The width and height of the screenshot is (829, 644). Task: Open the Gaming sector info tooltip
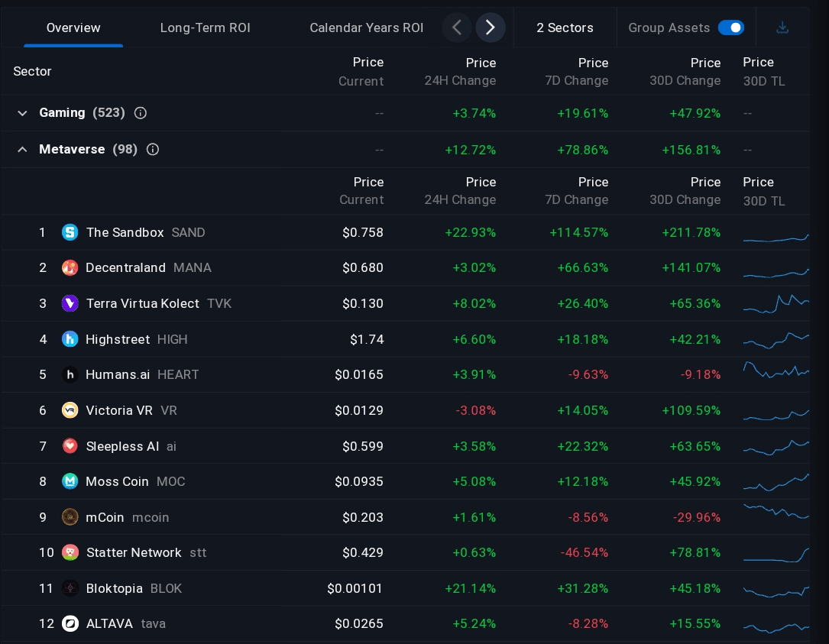click(x=141, y=112)
